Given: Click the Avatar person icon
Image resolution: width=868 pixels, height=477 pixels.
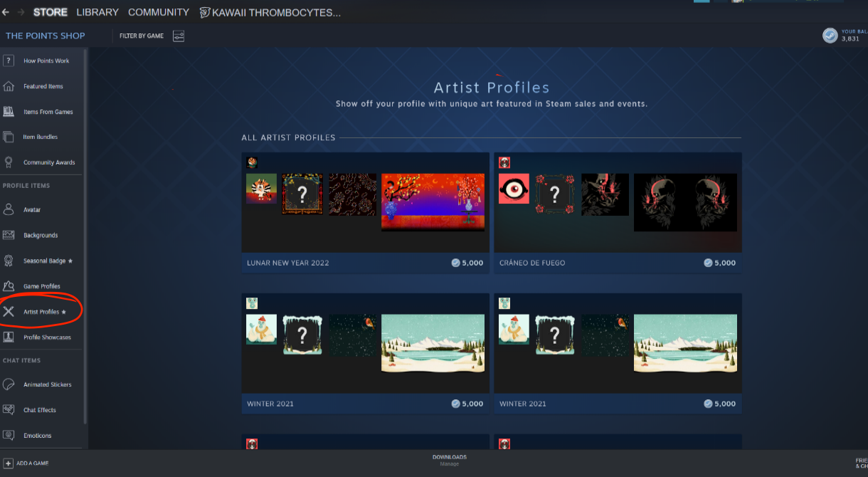Looking at the screenshot, I should tap(9, 209).
